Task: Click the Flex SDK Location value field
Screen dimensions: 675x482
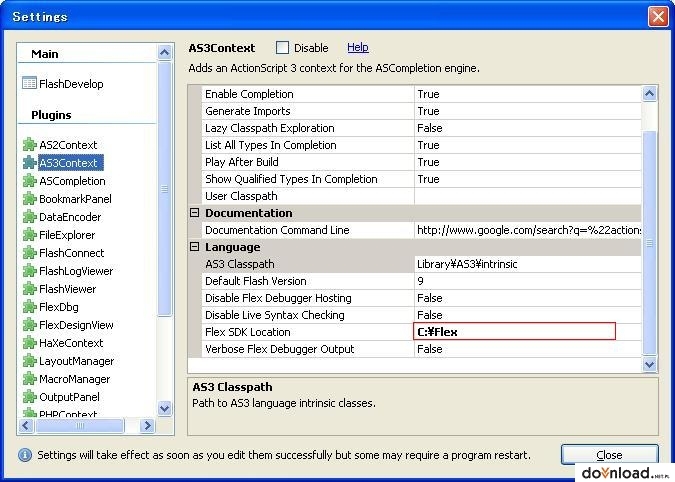Action: (514, 332)
